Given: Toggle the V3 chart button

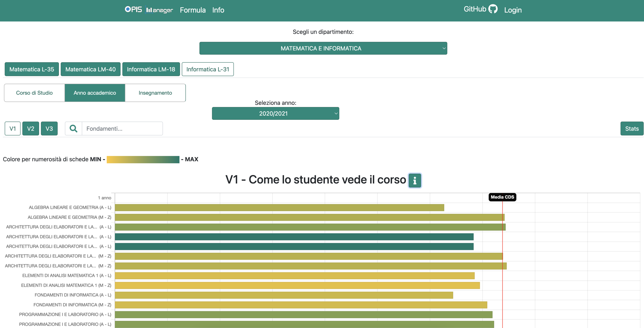Looking at the screenshot, I should pyautogui.click(x=49, y=128).
